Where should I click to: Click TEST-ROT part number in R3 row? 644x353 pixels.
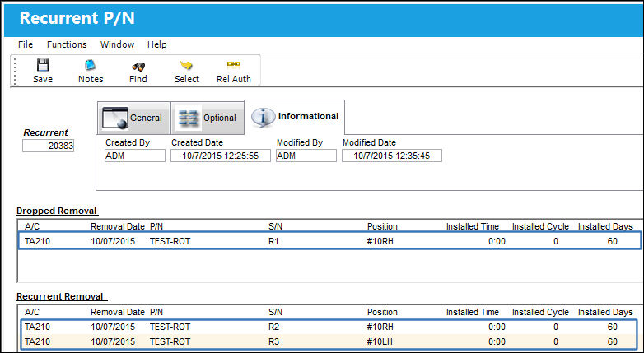[x=170, y=341]
